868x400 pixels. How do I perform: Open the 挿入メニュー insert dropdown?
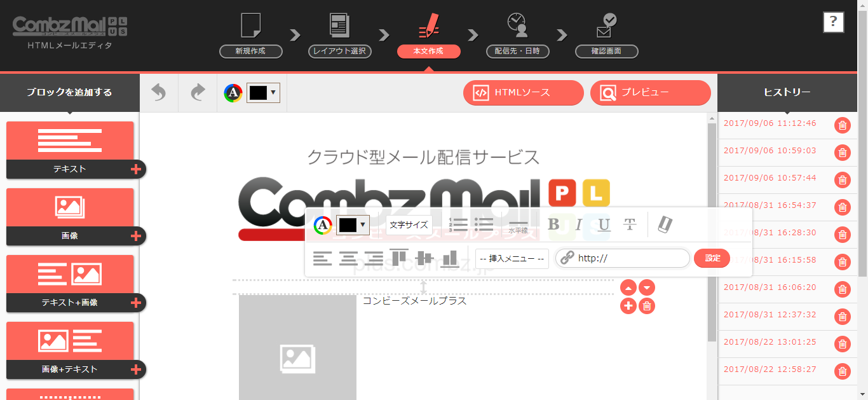pos(512,258)
